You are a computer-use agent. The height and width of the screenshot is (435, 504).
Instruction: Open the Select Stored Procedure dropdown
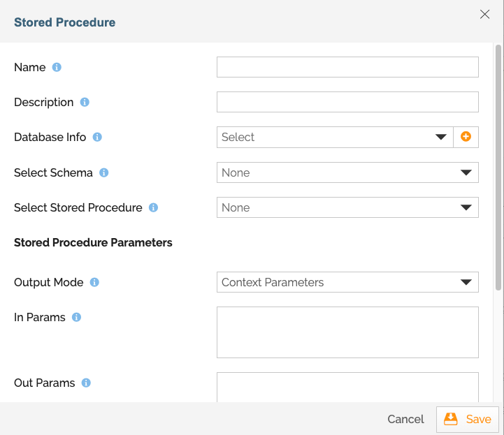(347, 207)
